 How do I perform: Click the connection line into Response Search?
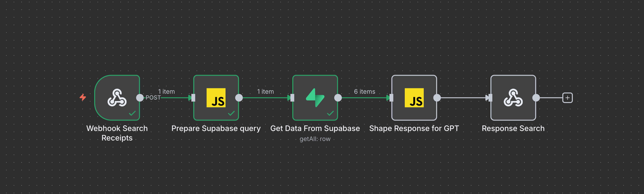tap(463, 98)
